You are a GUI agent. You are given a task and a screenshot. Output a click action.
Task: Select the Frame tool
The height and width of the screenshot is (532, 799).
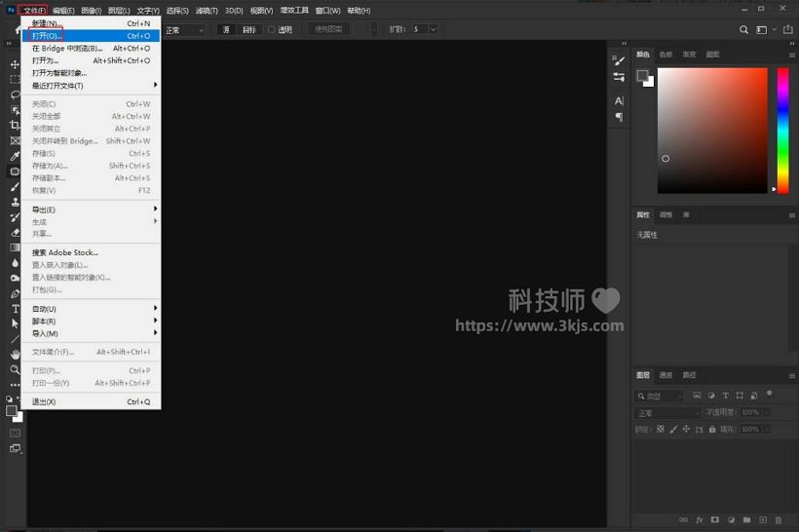15,140
